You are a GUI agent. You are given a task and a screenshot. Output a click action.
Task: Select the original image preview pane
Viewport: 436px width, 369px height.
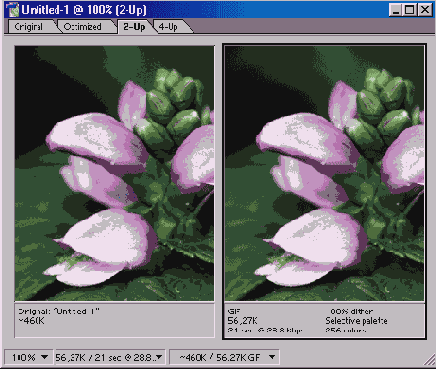pyautogui.click(x=114, y=173)
